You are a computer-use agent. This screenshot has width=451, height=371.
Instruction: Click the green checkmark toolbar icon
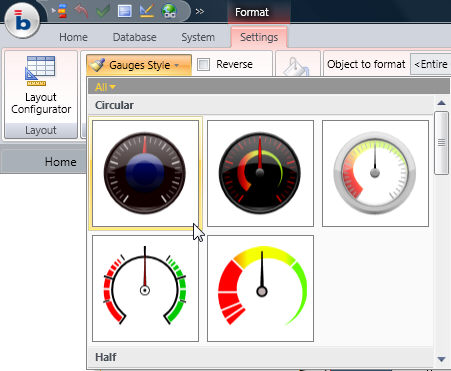[103, 11]
